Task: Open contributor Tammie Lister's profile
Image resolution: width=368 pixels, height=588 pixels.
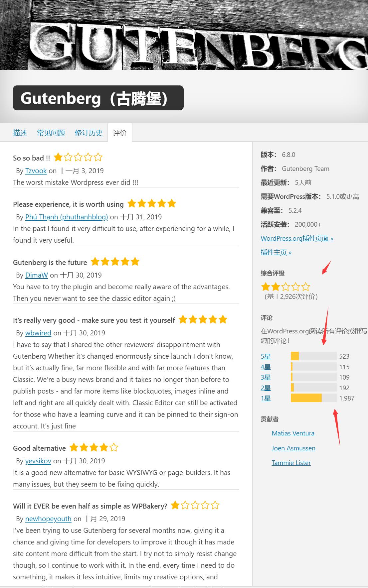Action: pos(291,463)
